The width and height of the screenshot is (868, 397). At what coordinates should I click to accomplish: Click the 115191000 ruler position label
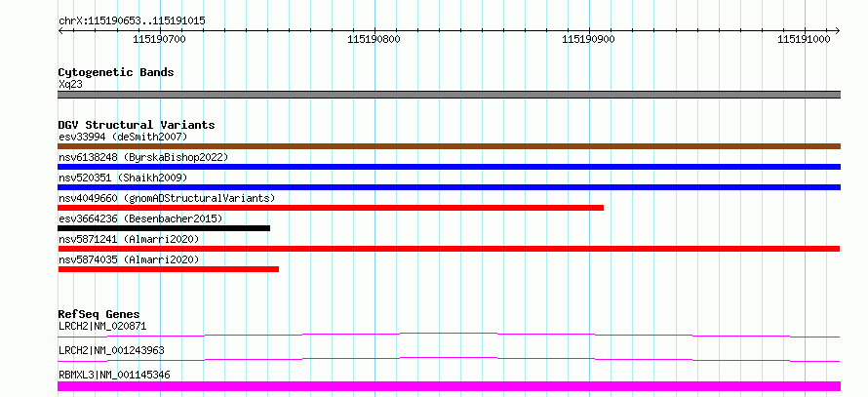tap(804, 39)
